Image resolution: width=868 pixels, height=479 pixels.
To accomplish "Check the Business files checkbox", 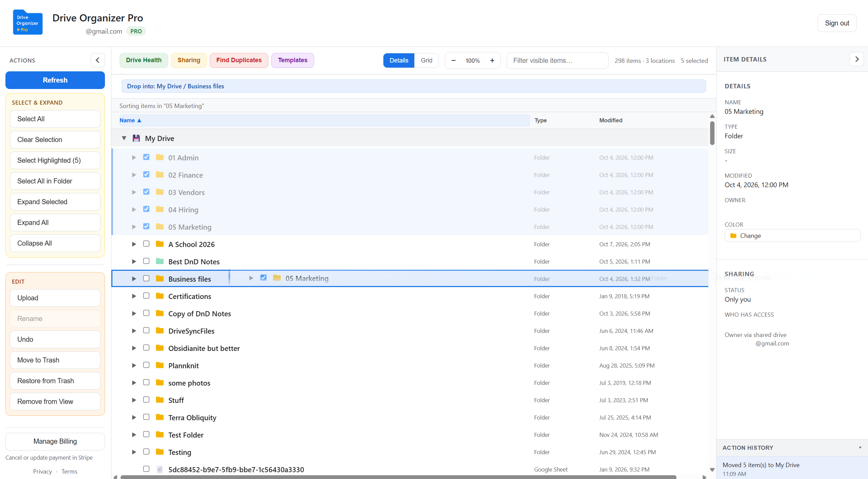I will pos(146,278).
